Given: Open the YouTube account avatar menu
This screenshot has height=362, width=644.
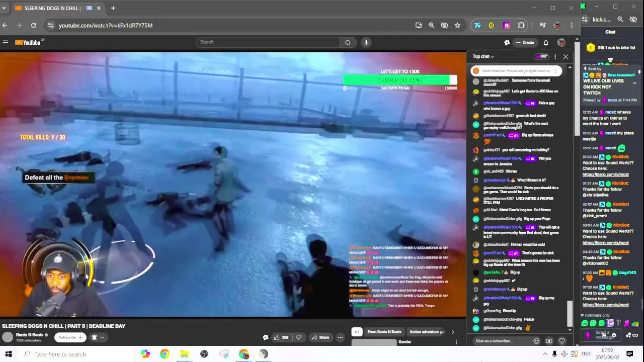Looking at the screenshot, I should 561,43.
